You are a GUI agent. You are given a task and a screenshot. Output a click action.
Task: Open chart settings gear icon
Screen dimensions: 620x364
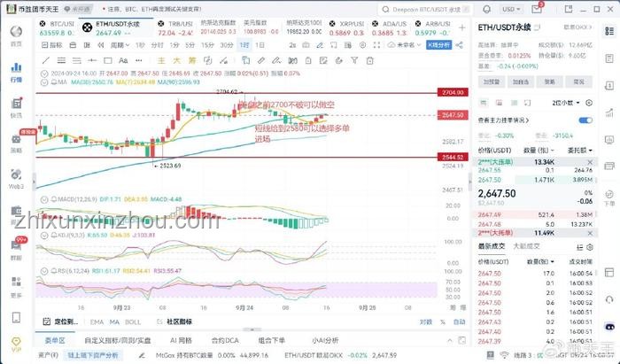pyautogui.click(x=362, y=45)
